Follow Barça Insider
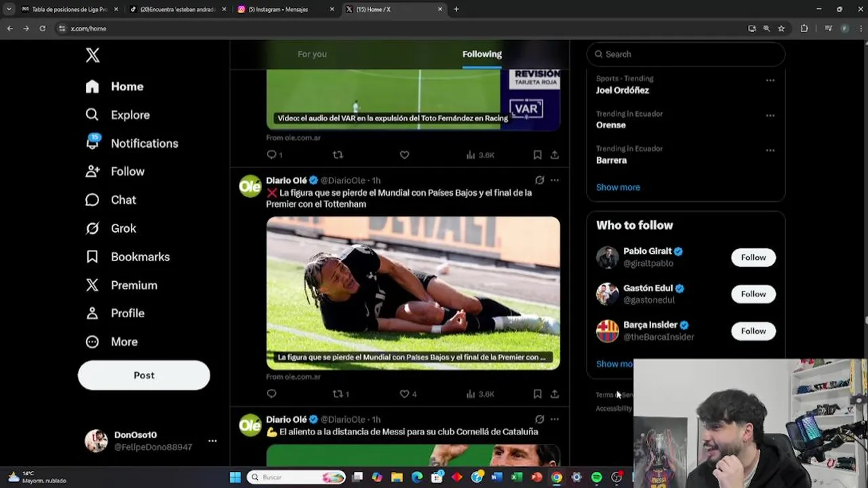The width and height of the screenshot is (868, 488). pos(753,331)
